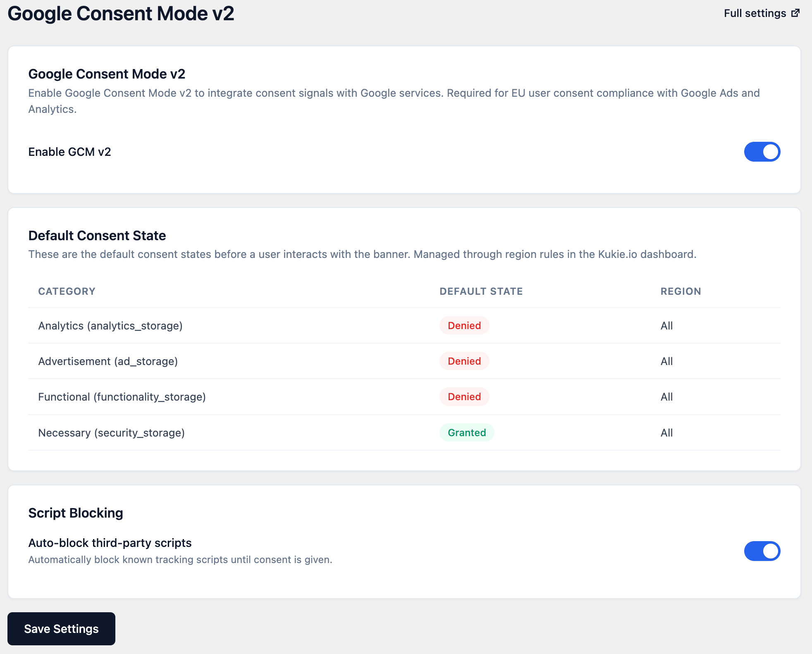
Task: Disable Auto-block third-party scripts
Action: tap(762, 551)
